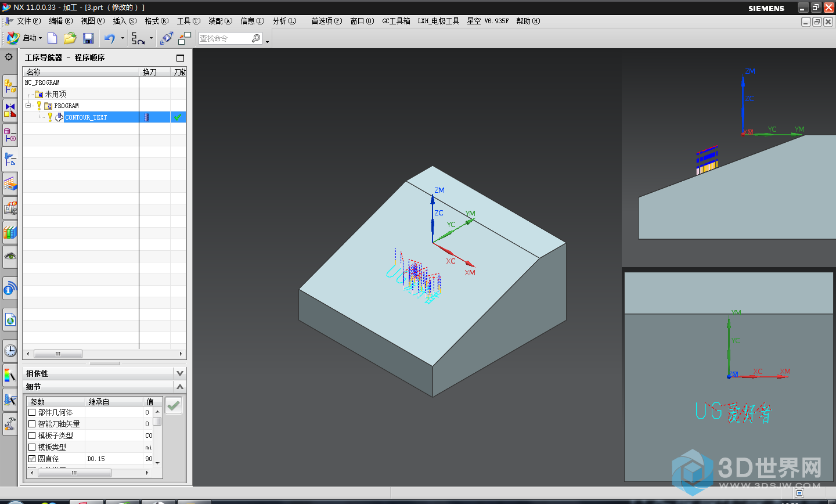
Task: Open the 装配 menu
Action: tap(220, 21)
